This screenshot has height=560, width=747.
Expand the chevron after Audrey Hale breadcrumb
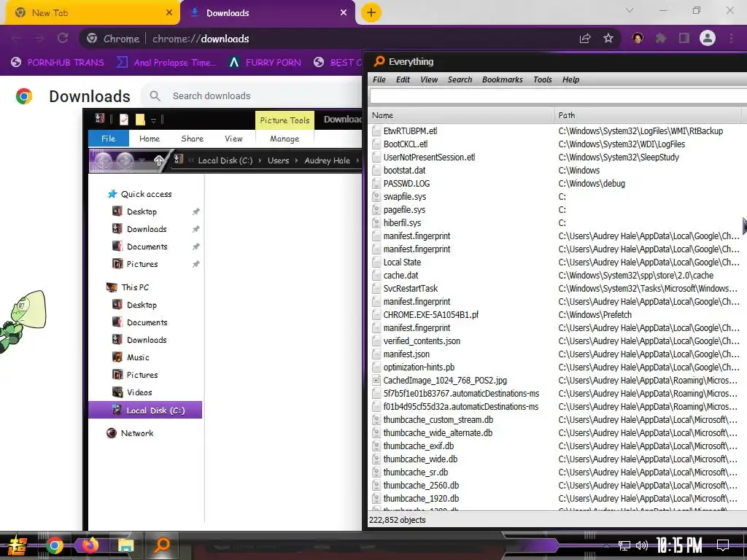tap(357, 160)
